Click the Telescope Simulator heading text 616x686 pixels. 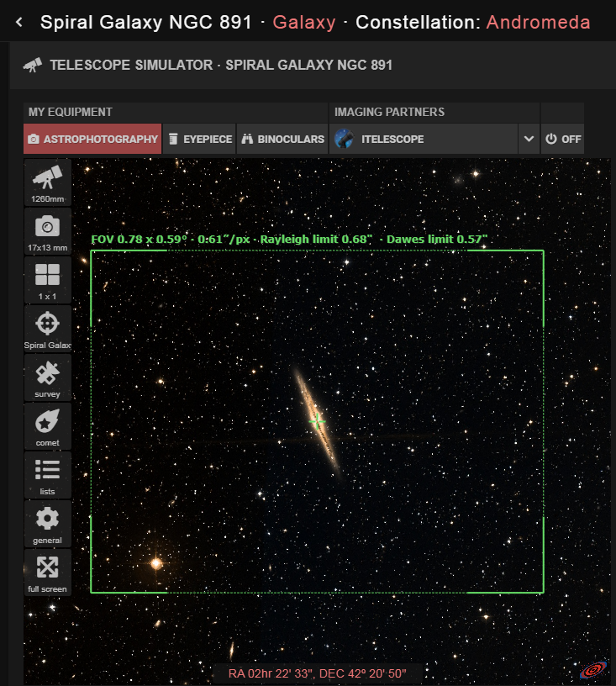tap(221, 65)
